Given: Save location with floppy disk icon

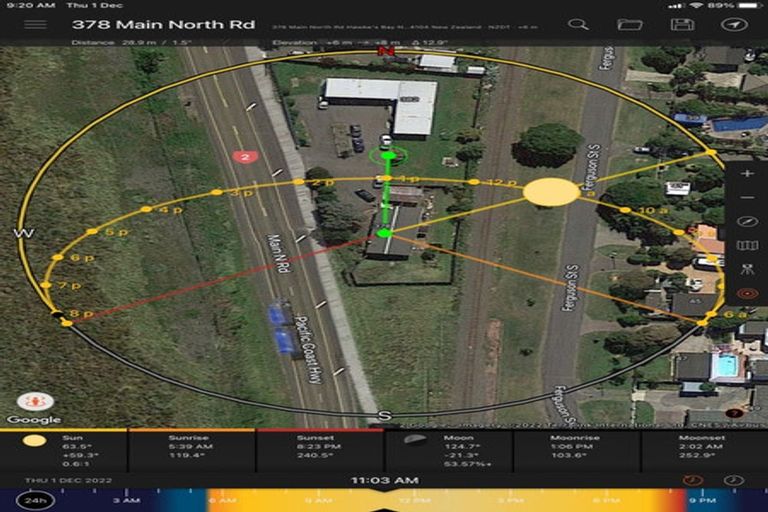Looking at the screenshot, I should point(682,24).
